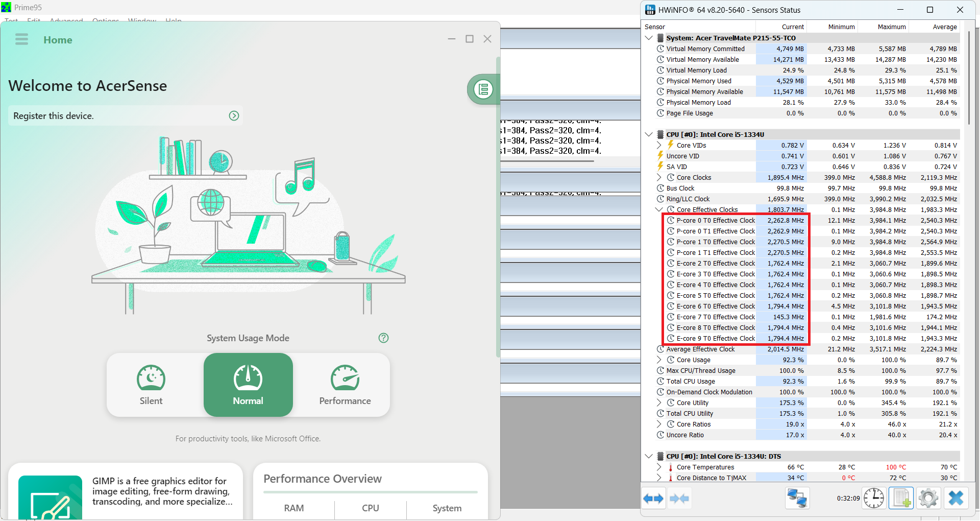Viewport: 980px width, 521px height.
Task: Click the GIMP promotional thumbnail
Action: (50, 498)
